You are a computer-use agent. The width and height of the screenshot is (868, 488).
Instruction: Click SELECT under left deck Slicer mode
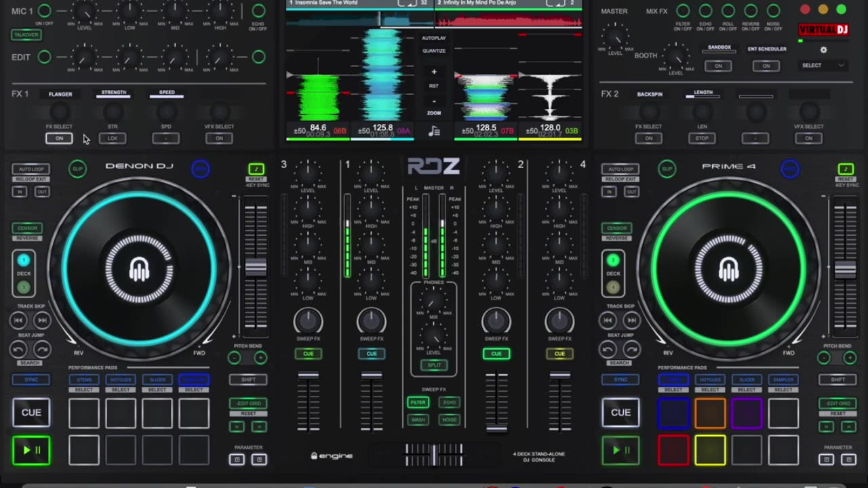157,390
